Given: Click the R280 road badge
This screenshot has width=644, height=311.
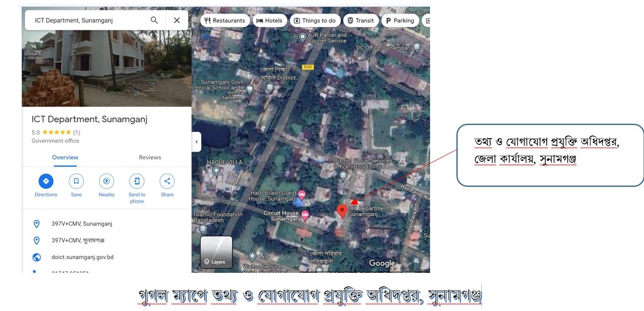Looking at the screenshot, I should click(308, 67).
